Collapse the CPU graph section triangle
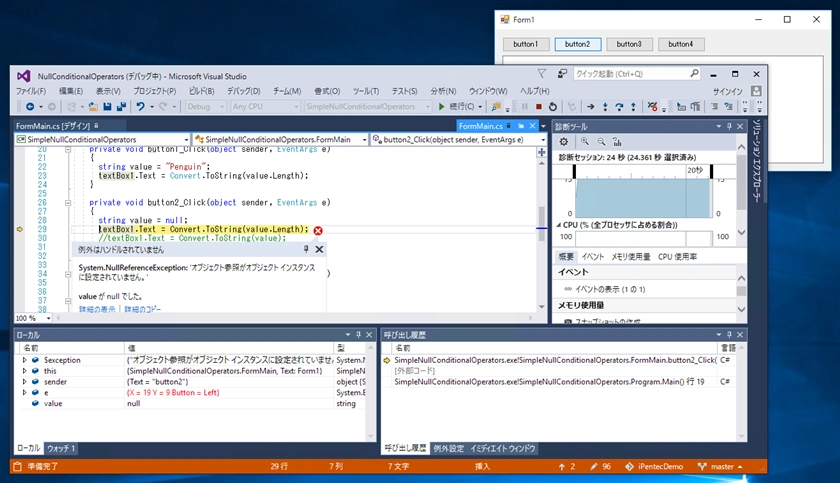Image resolution: width=840 pixels, height=483 pixels. click(559, 225)
